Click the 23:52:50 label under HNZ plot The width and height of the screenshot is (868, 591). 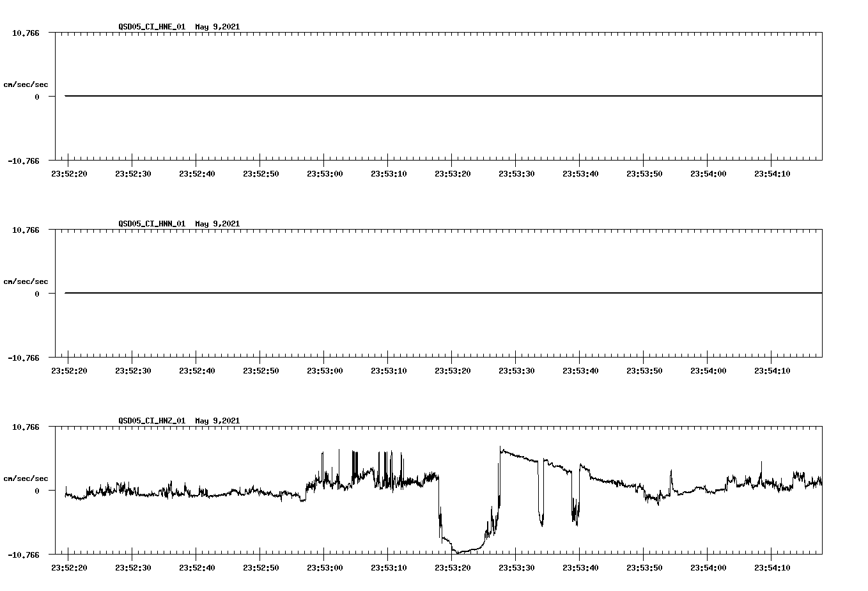click(261, 568)
